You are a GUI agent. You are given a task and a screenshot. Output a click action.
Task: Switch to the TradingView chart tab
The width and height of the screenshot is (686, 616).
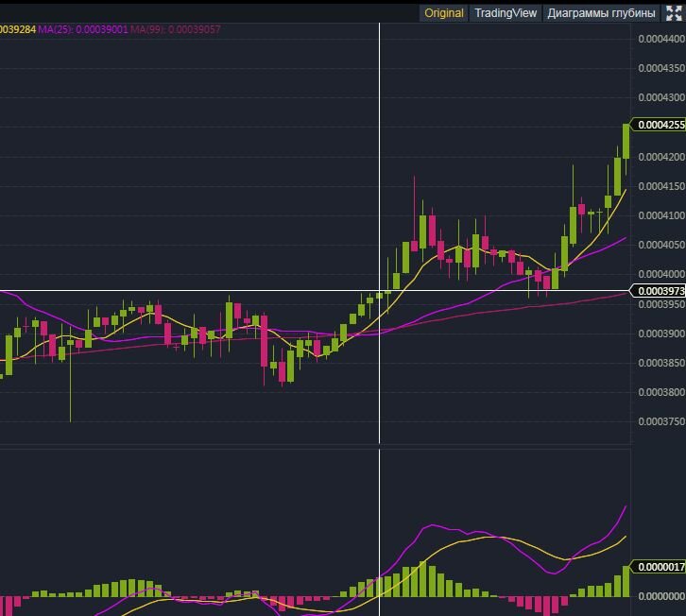pos(506,13)
